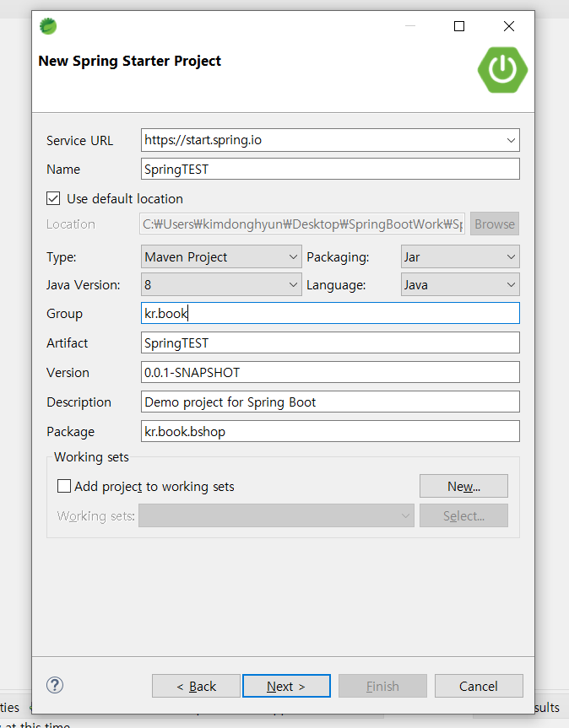Open the Service URL dropdown
This screenshot has width=569, height=728.
(x=511, y=140)
